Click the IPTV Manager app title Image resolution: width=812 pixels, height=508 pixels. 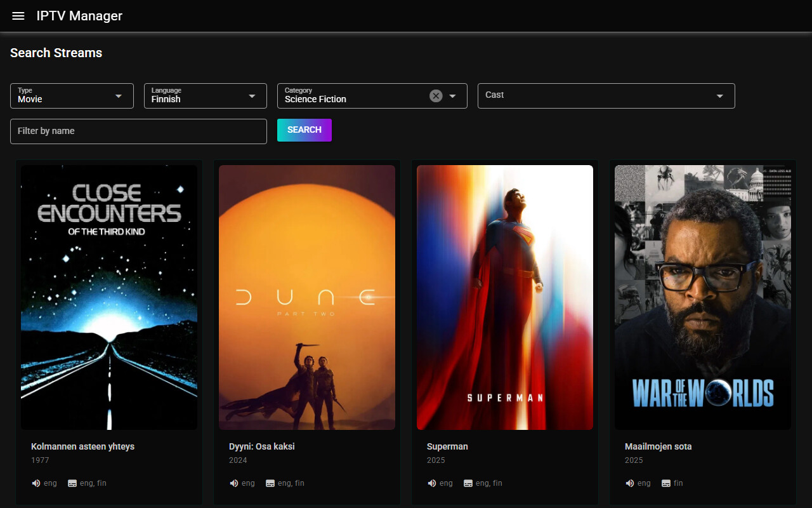click(79, 16)
